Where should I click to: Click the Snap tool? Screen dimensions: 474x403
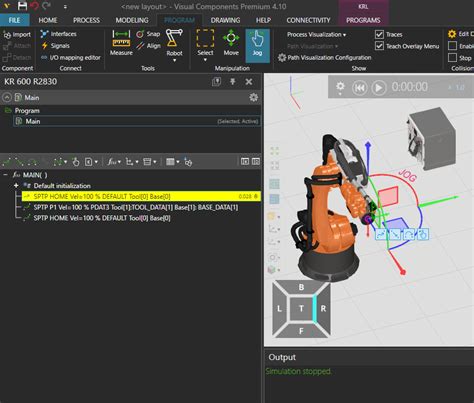(148, 34)
